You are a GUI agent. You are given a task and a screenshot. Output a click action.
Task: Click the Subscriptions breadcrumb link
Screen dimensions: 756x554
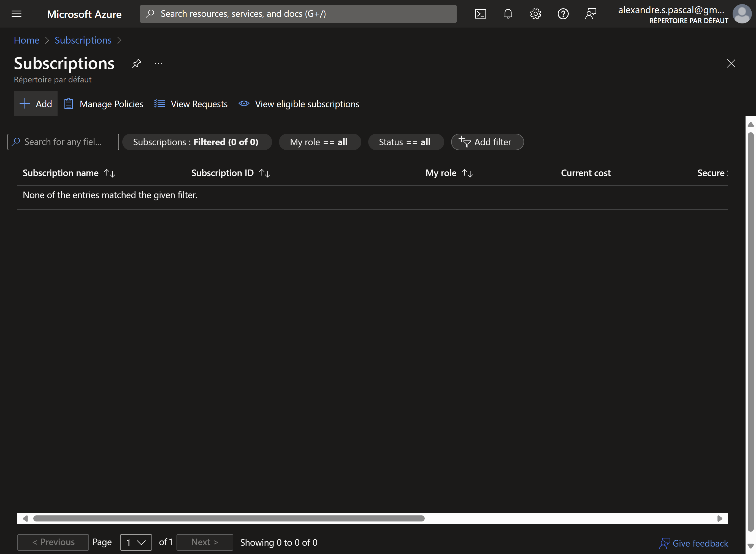(83, 40)
